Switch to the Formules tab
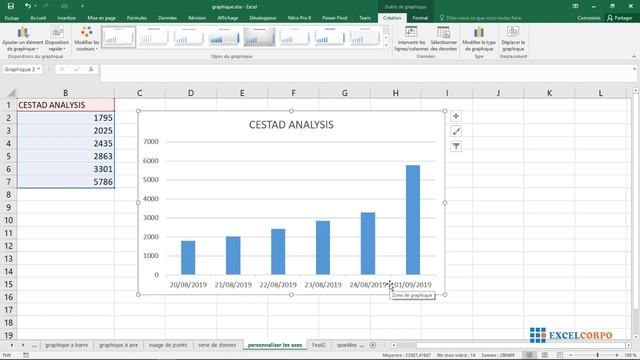 pos(137,18)
